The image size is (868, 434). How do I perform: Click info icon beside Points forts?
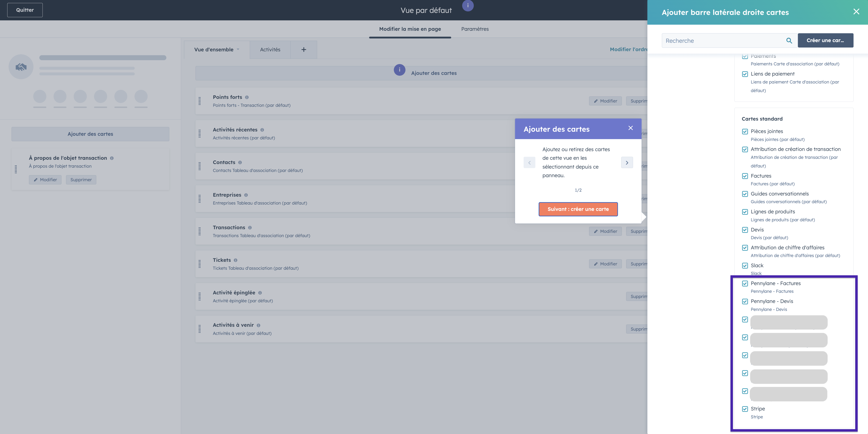(x=247, y=98)
